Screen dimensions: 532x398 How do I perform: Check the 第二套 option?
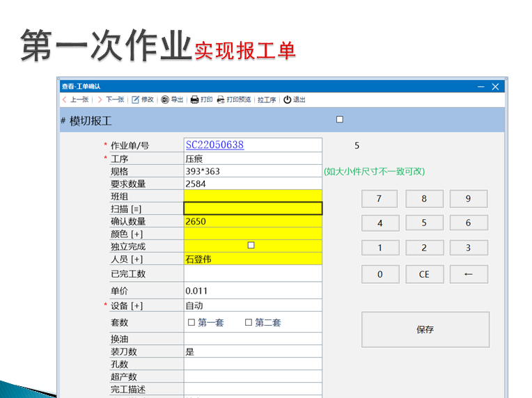pyautogui.click(x=249, y=323)
